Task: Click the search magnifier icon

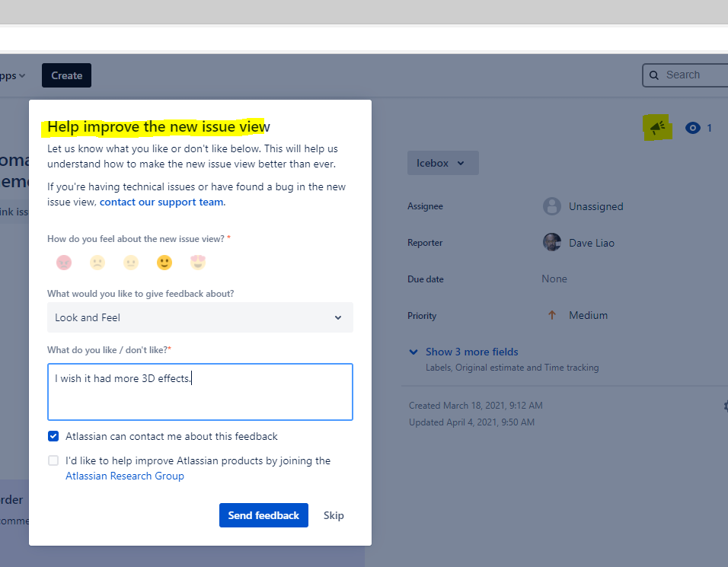Action: [653, 75]
